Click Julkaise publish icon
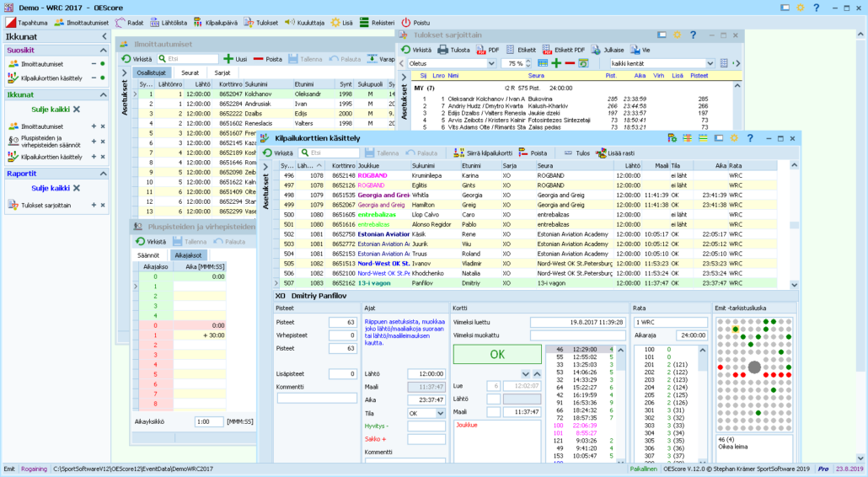Image resolution: width=868 pixels, height=477 pixels. (x=595, y=50)
